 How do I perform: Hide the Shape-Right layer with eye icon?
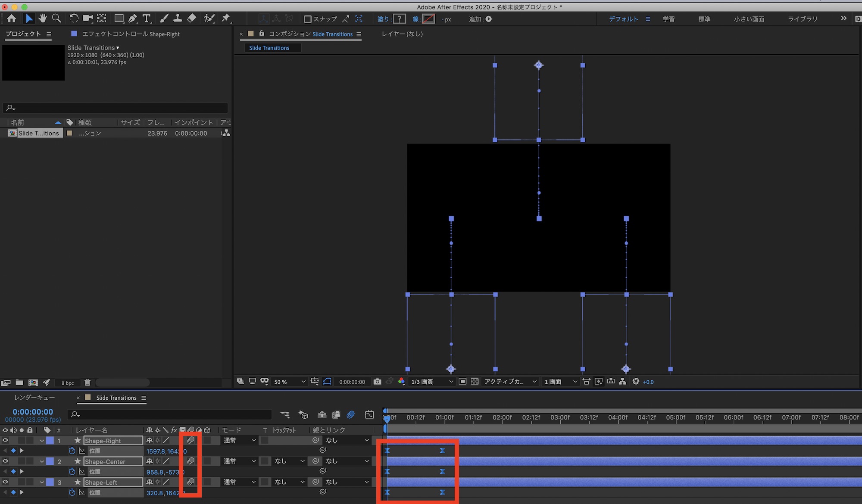tap(5, 440)
